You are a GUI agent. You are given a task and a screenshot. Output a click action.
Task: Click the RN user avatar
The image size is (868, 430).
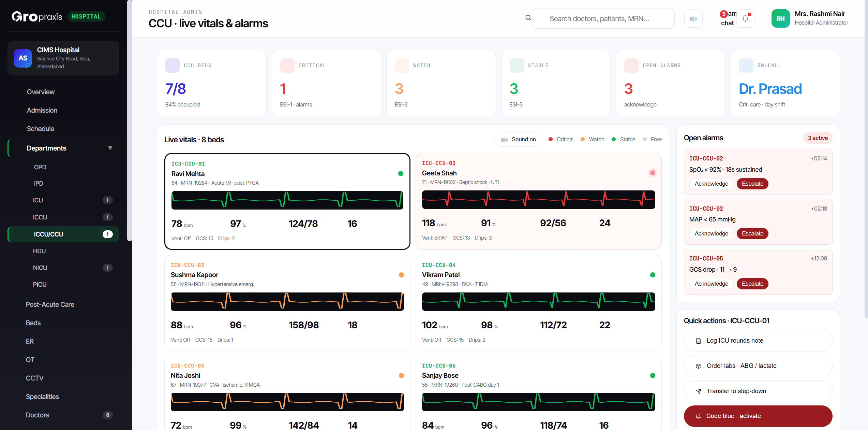tap(781, 18)
